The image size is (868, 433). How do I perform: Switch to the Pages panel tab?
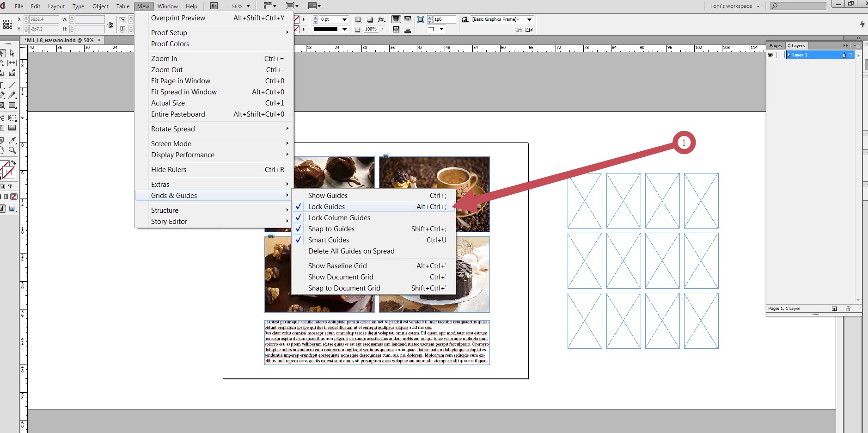click(776, 45)
